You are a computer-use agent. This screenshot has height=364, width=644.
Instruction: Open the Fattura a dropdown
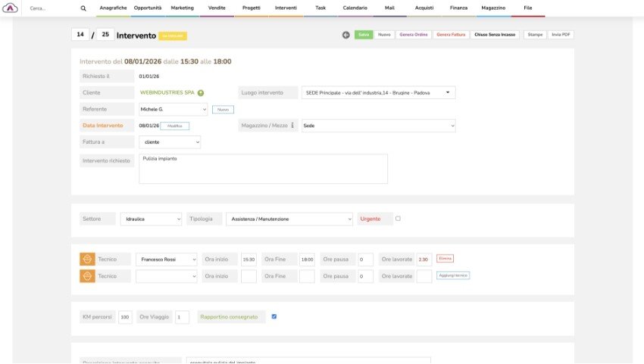point(170,142)
